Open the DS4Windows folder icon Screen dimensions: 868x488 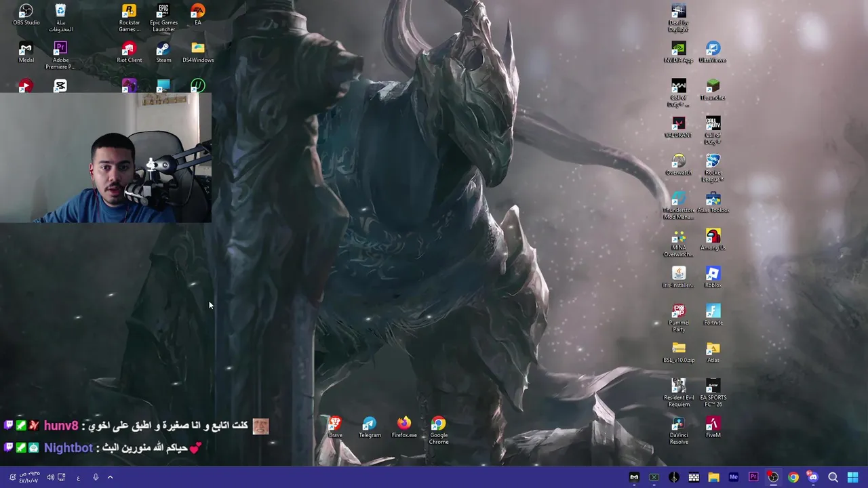point(197,52)
